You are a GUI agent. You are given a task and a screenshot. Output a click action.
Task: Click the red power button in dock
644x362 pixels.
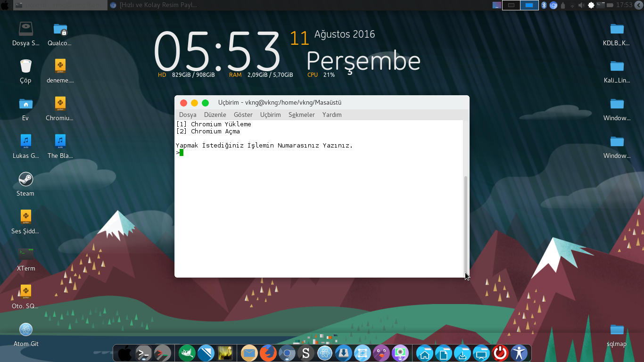pos(500,353)
